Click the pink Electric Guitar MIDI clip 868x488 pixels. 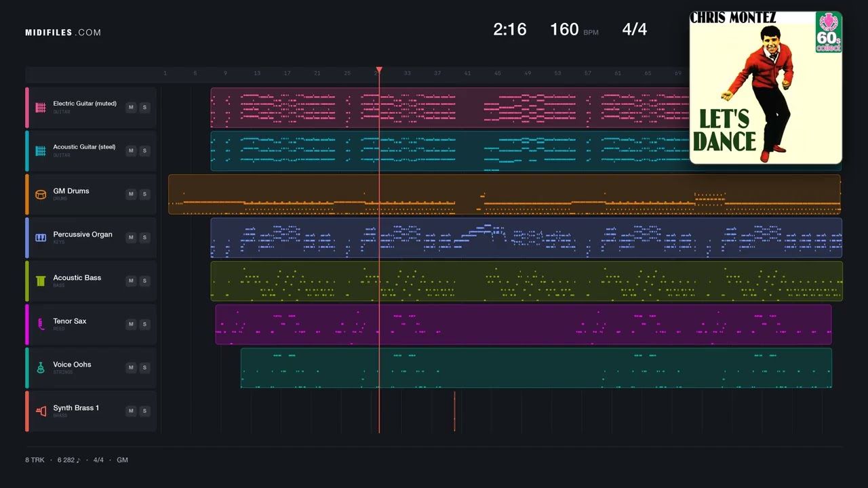pos(450,108)
